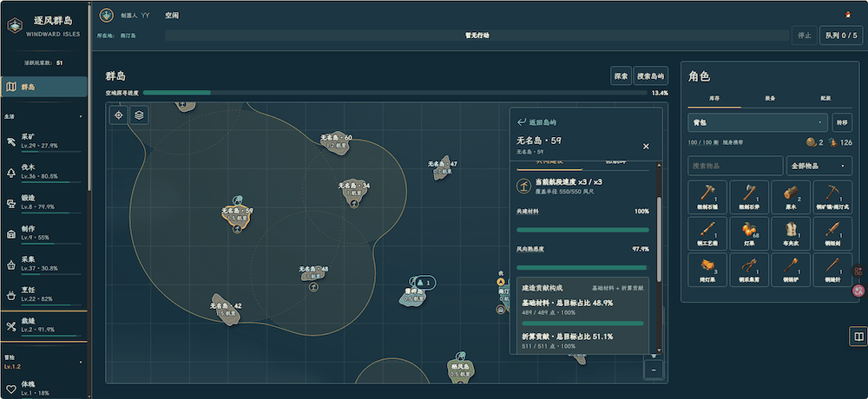Click the 搜索岛屿 search island button

point(650,76)
